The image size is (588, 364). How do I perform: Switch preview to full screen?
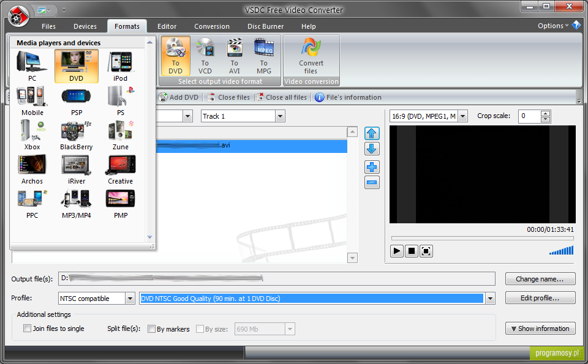point(426,251)
